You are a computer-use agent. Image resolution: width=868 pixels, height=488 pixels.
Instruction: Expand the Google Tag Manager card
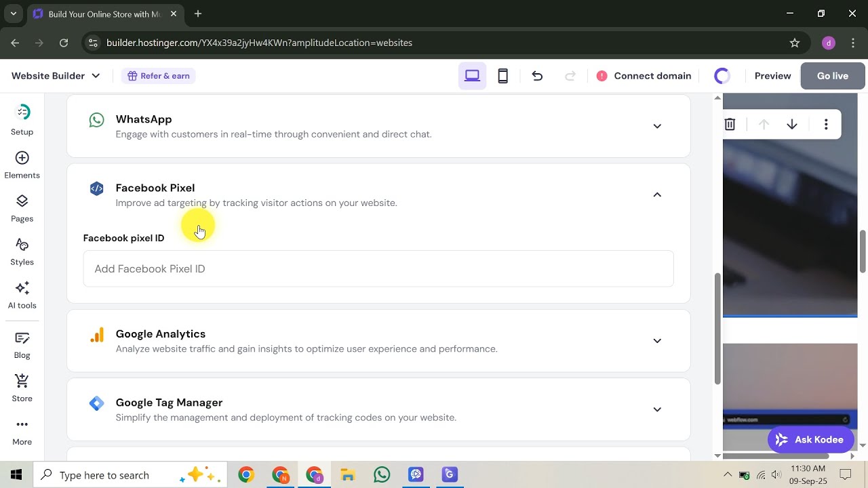[657, 409]
